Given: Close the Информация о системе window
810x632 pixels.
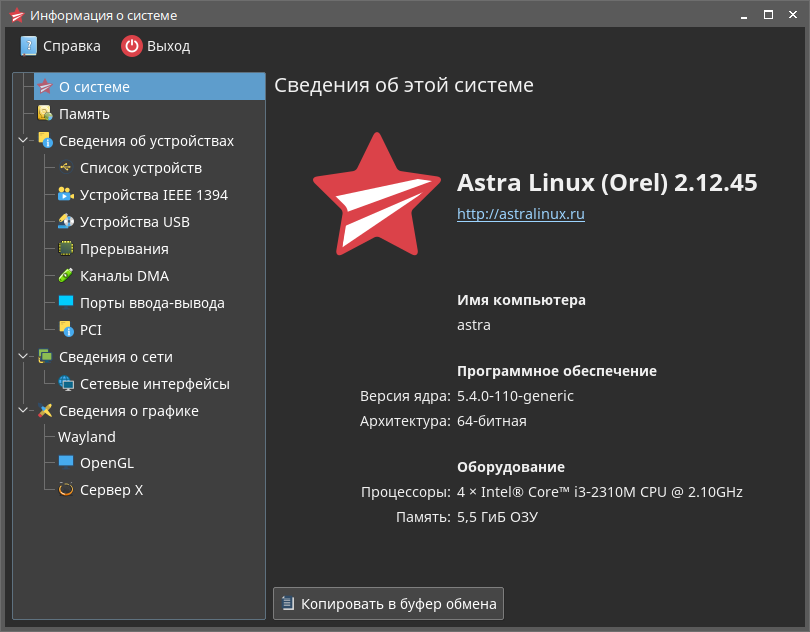Looking at the screenshot, I should (793, 15).
